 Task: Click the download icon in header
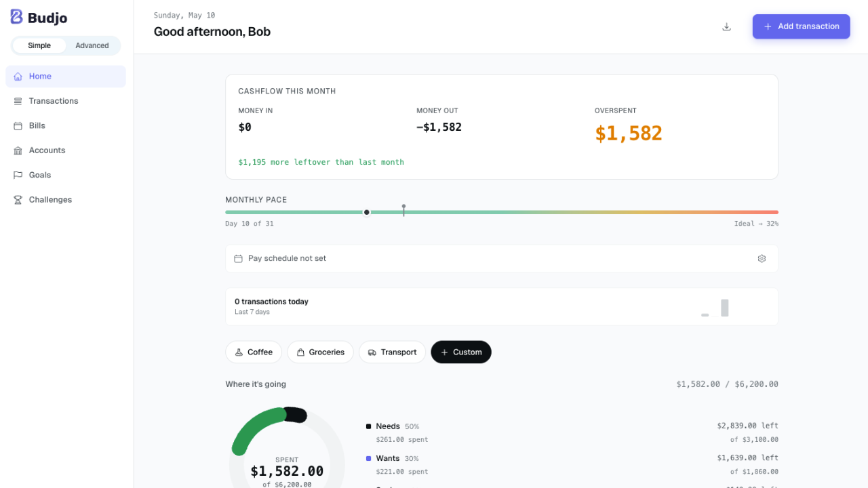point(727,26)
